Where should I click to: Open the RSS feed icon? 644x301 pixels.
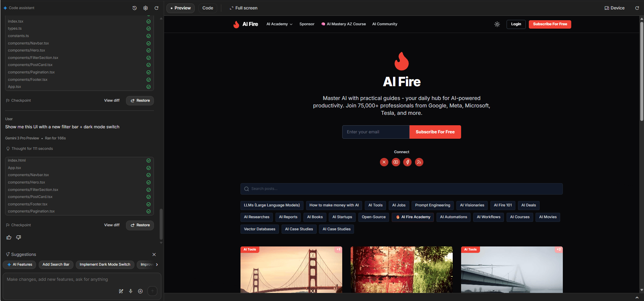click(419, 162)
